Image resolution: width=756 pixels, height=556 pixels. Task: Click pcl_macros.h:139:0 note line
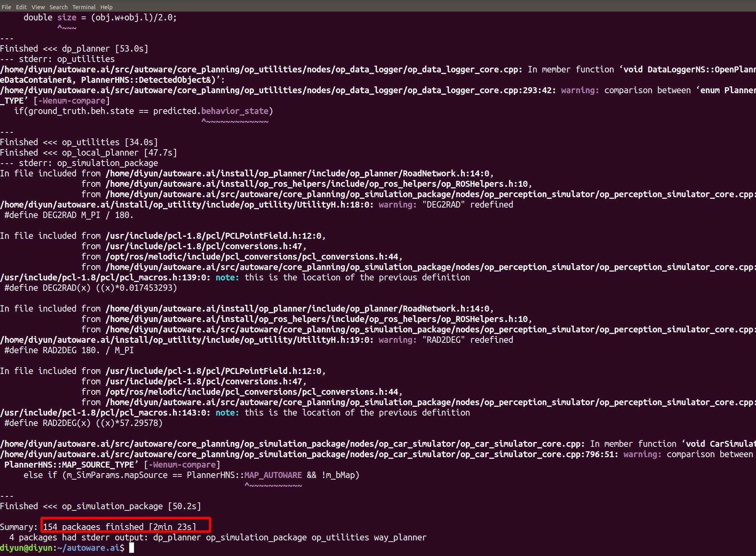(235, 278)
